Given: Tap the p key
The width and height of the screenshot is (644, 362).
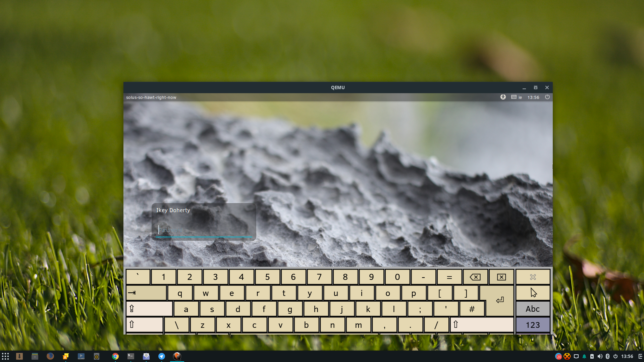Looking at the screenshot, I should coord(414,293).
